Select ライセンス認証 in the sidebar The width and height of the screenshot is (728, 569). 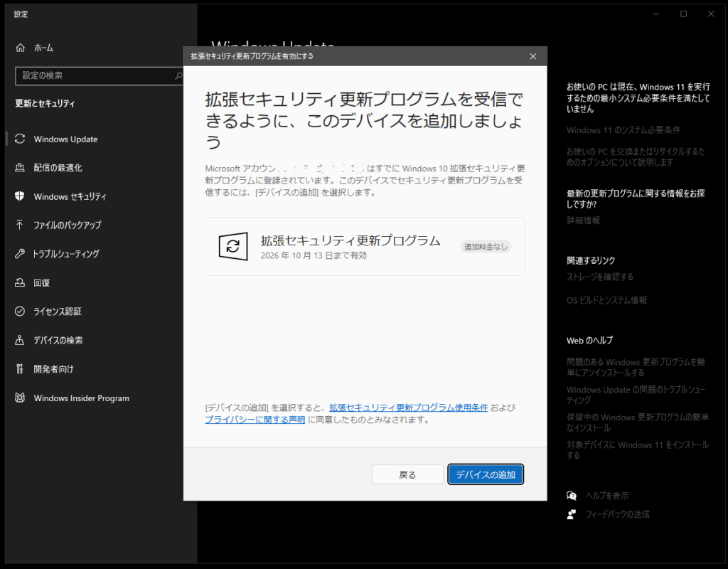pos(57,312)
